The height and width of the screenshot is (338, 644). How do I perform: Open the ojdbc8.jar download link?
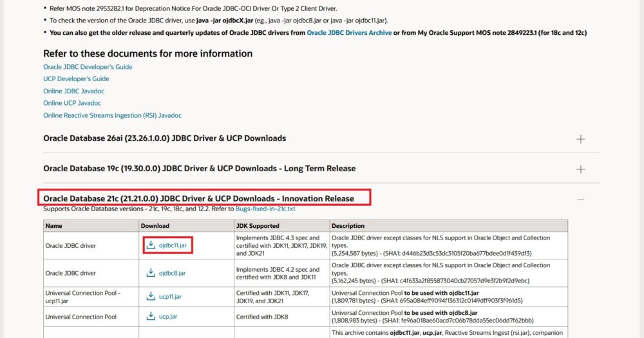coord(172,273)
